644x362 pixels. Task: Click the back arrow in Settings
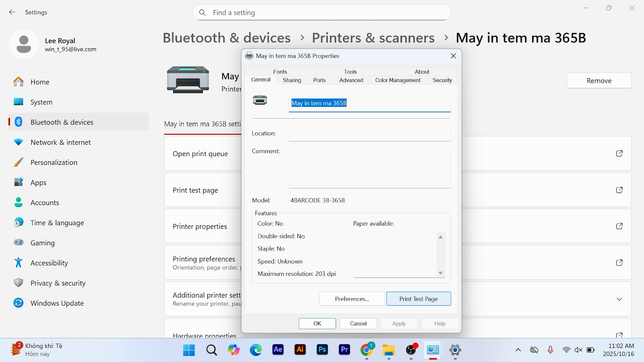(x=12, y=12)
